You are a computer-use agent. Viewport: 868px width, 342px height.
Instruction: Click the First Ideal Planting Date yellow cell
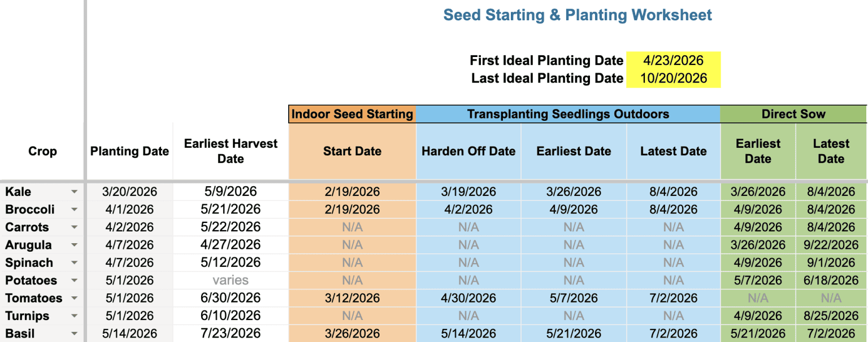click(x=673, y=60)
